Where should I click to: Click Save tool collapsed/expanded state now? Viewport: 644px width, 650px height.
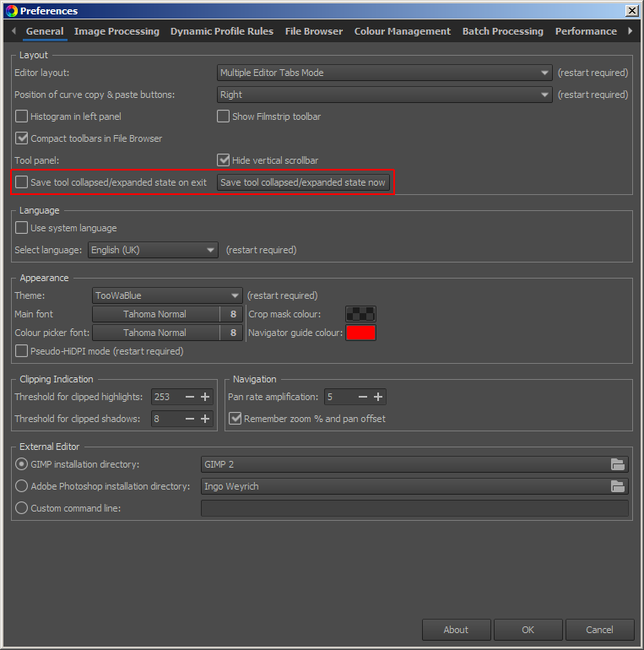pos(303,182)
